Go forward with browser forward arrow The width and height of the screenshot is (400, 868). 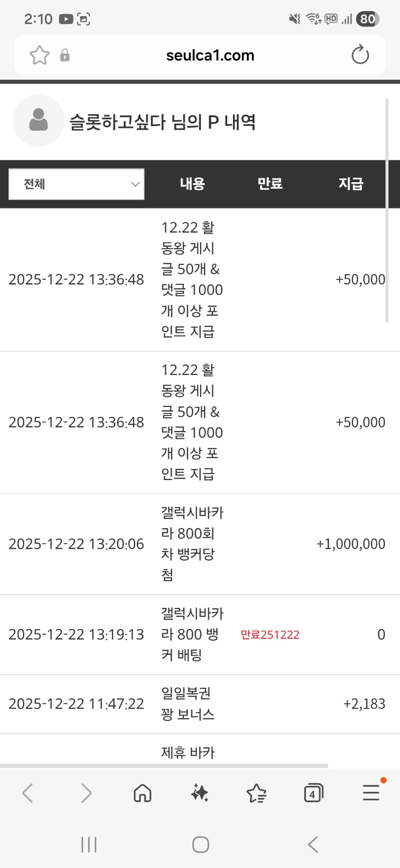(86, 793)
